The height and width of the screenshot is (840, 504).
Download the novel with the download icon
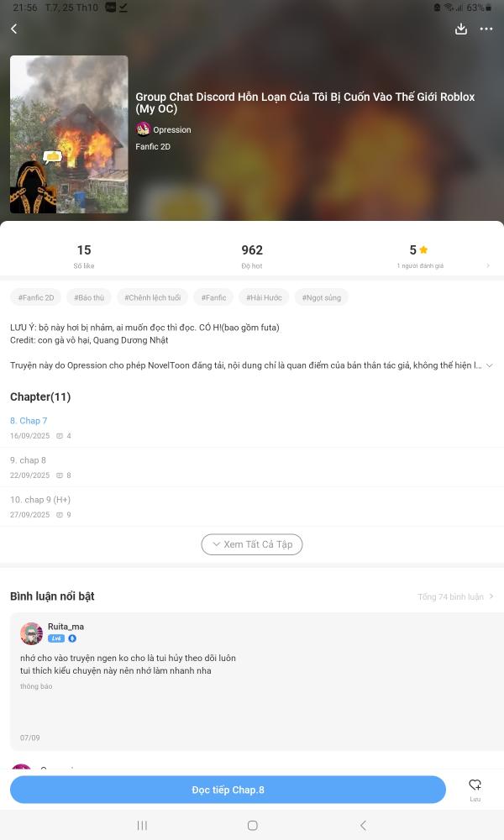pyautogui.click(x=460, y=29)
